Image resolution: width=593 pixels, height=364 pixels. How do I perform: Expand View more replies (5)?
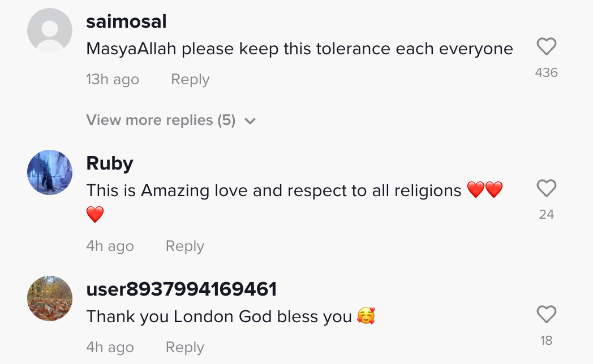point(161,120)
